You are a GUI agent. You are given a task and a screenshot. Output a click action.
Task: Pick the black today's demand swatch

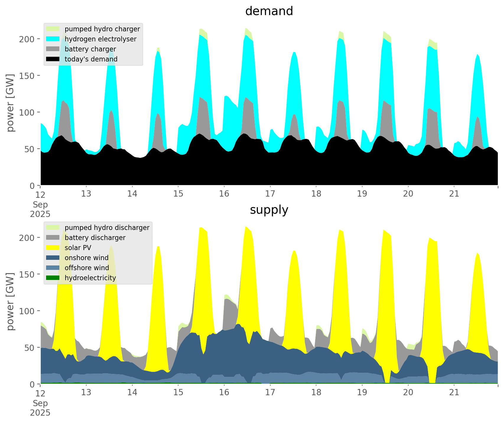tap(53, 59)
